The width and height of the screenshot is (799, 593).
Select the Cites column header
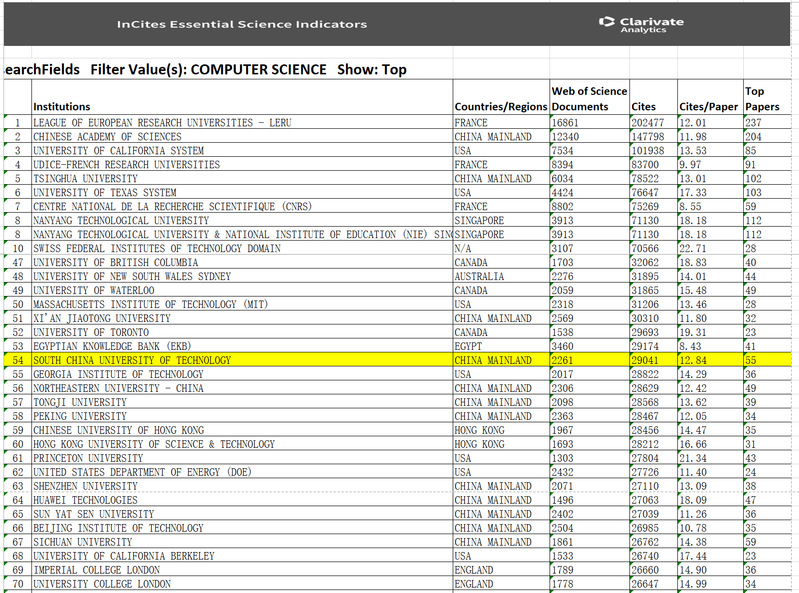tap(653, 97)
